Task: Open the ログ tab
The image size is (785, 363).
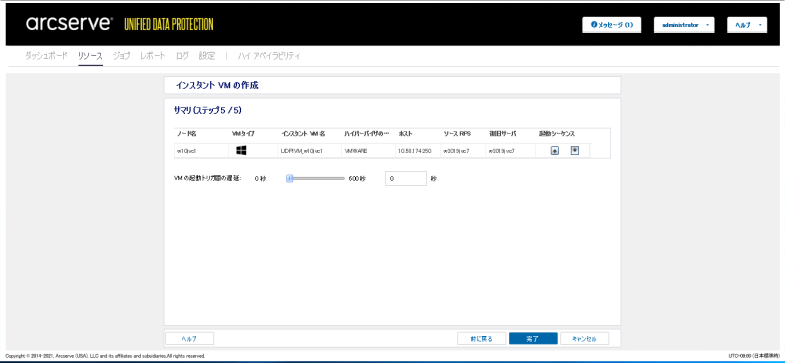Action: click(x=182, y=56)
